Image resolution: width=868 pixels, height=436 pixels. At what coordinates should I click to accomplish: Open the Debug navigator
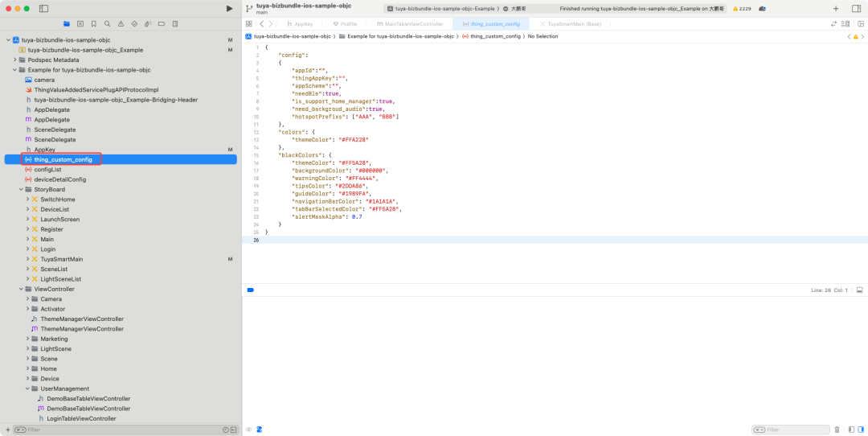click(x=148, y=24)
